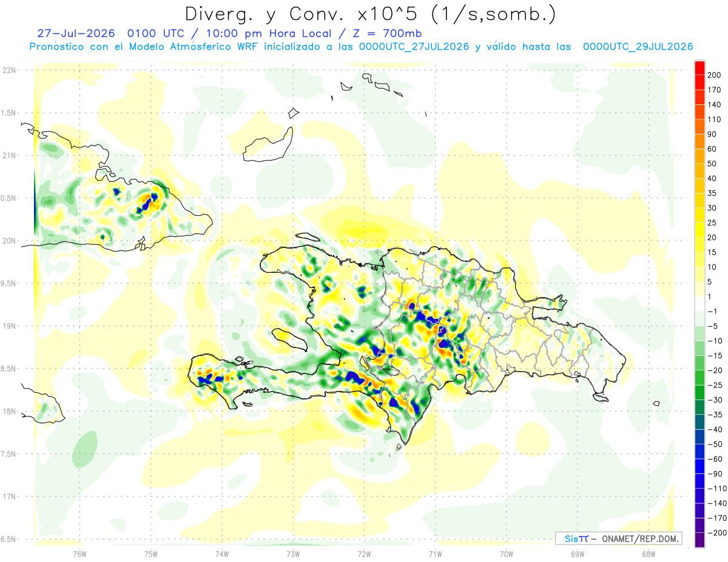
Task: Click the '0000UTC_29JUL2026' valid-until time
Action: point(638,47)
